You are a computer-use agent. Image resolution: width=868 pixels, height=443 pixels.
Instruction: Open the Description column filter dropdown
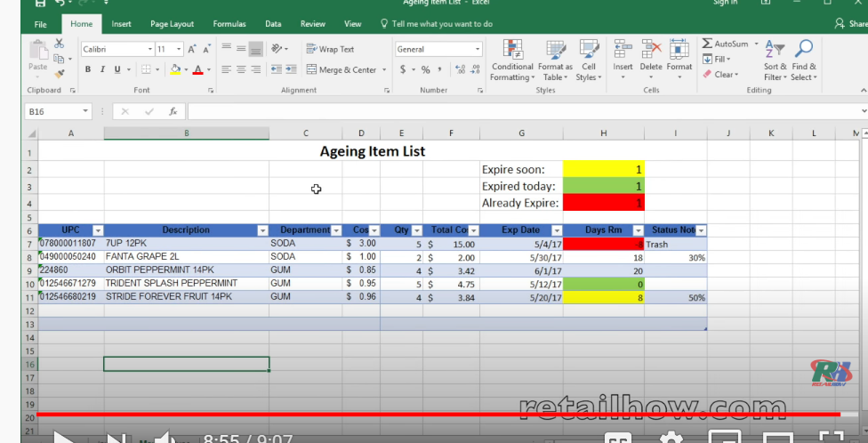(x=262, y=230)
